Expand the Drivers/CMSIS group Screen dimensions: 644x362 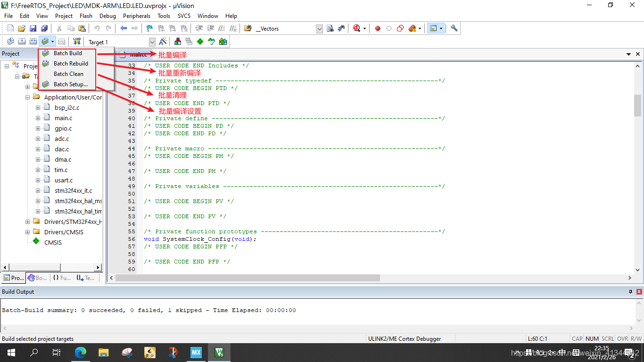pos(27,232)
